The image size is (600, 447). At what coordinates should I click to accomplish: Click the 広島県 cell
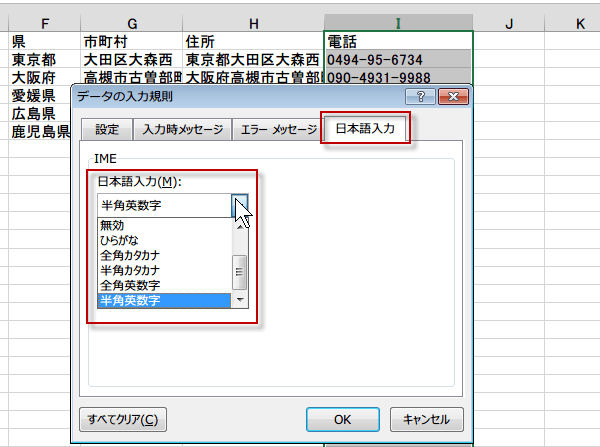[x=40, y=113]
